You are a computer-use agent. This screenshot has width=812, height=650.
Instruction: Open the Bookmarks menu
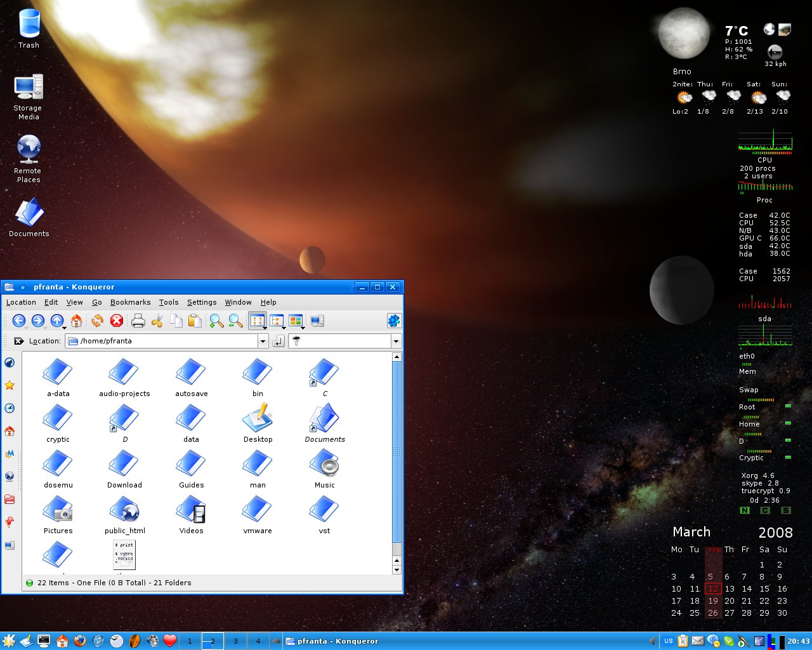(x=130, y=302)
